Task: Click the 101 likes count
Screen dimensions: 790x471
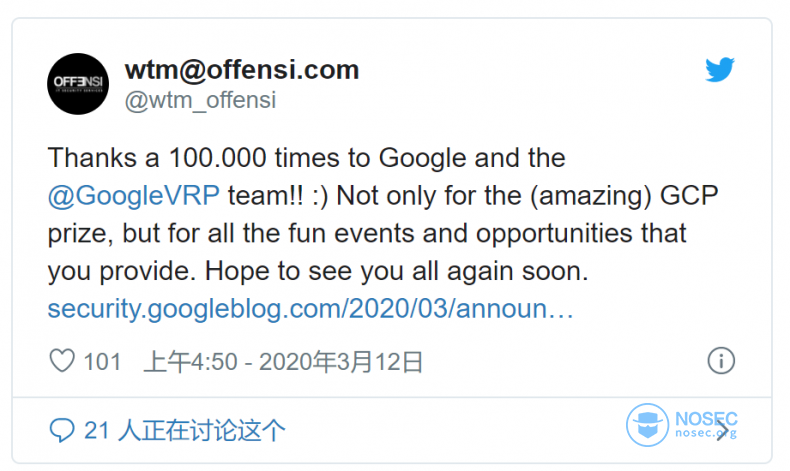Action: click(102, 362)
